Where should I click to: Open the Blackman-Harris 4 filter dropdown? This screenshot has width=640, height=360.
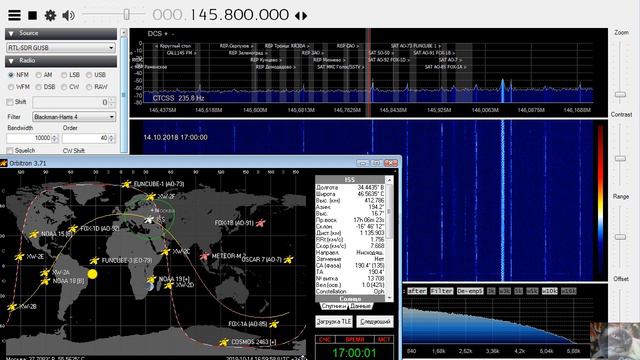[111, 117]
